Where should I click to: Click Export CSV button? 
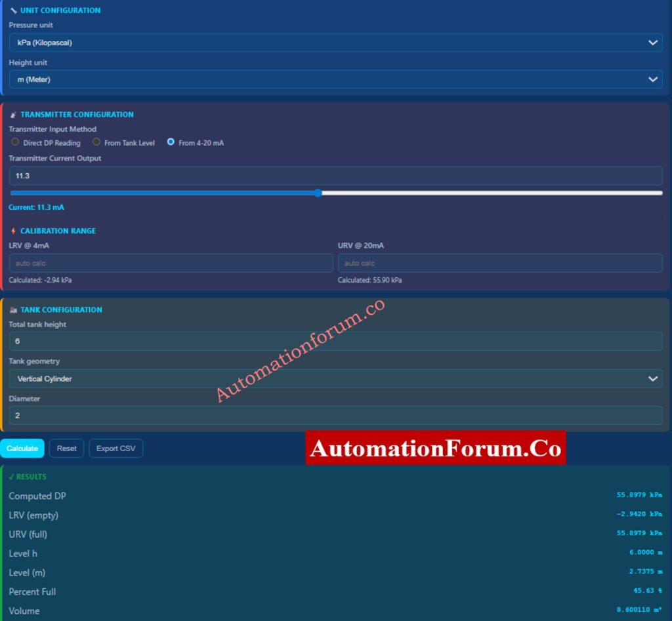[x=115, y=449]
